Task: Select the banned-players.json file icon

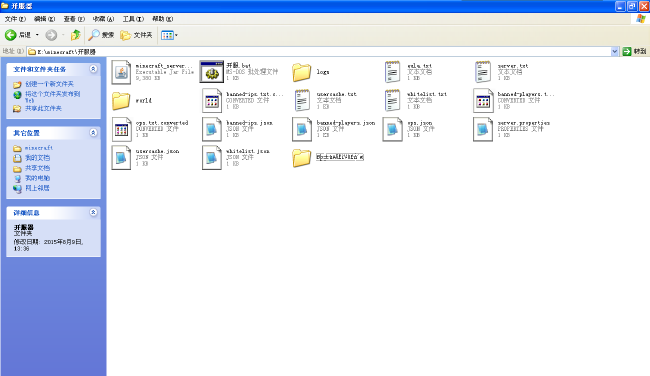Action: pos(302,129)
